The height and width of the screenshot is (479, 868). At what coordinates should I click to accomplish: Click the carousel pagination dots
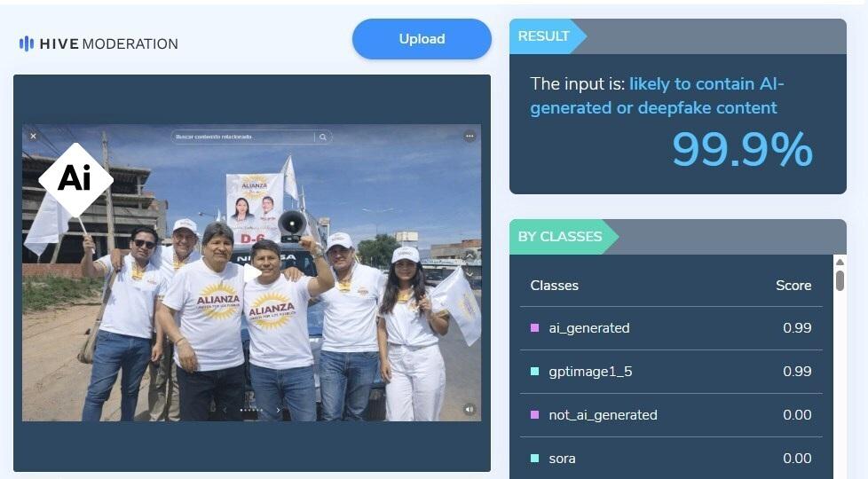[x=251, y=411]
